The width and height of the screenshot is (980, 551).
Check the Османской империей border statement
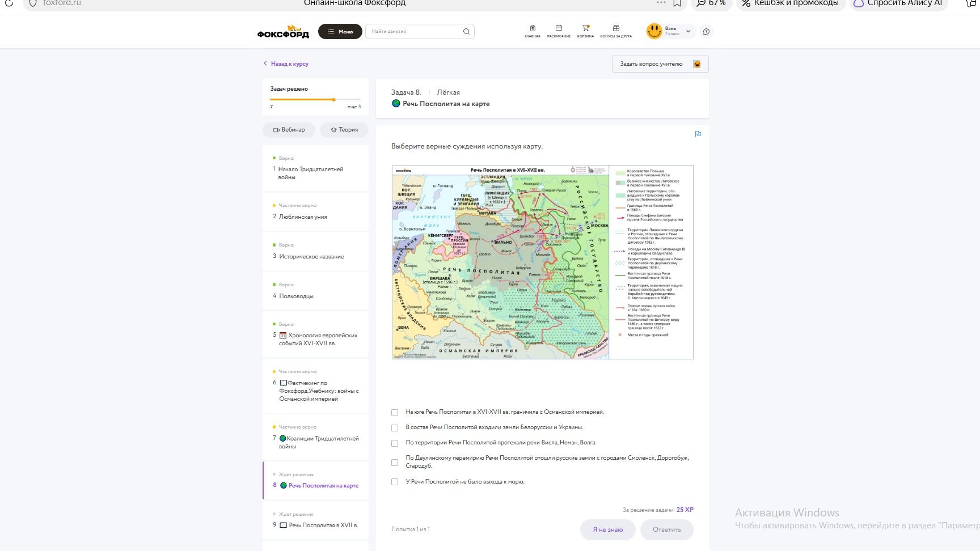tap(395, 413)
